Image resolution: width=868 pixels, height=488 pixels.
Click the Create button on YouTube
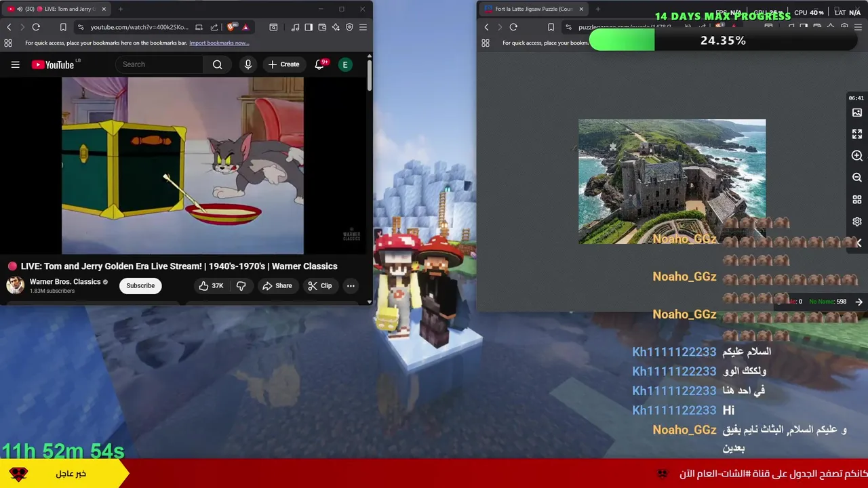(x=283, y=64)
